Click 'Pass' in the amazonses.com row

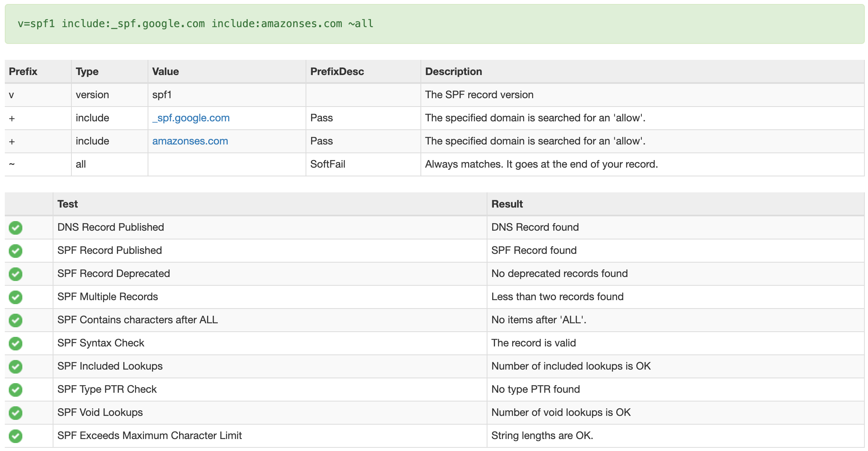click(322, 141)
